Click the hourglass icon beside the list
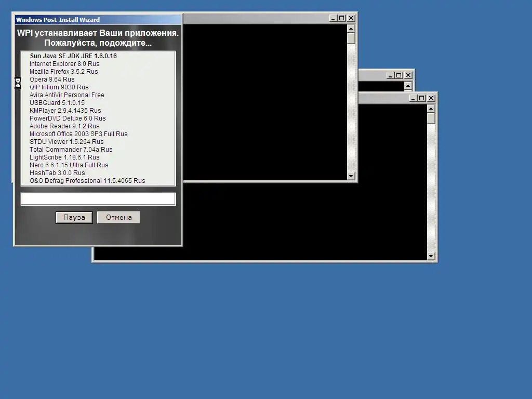 (x=18, y=83)
